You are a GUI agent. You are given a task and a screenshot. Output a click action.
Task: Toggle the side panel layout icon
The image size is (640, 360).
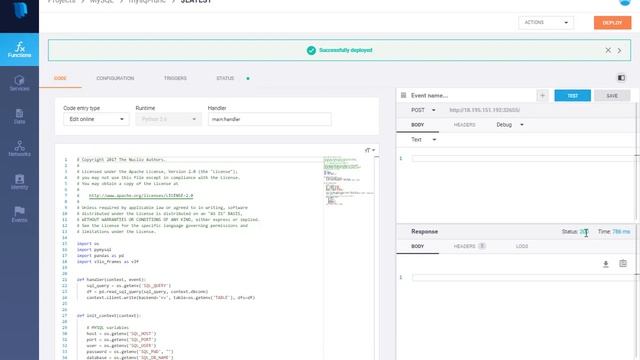(621, 78)
